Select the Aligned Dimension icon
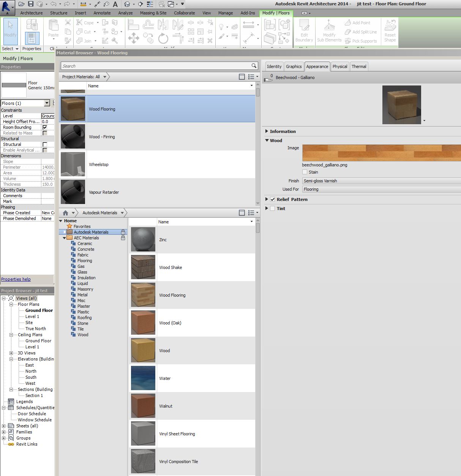The height and width of the screenshot is (476, 461). tap(97, 4)
